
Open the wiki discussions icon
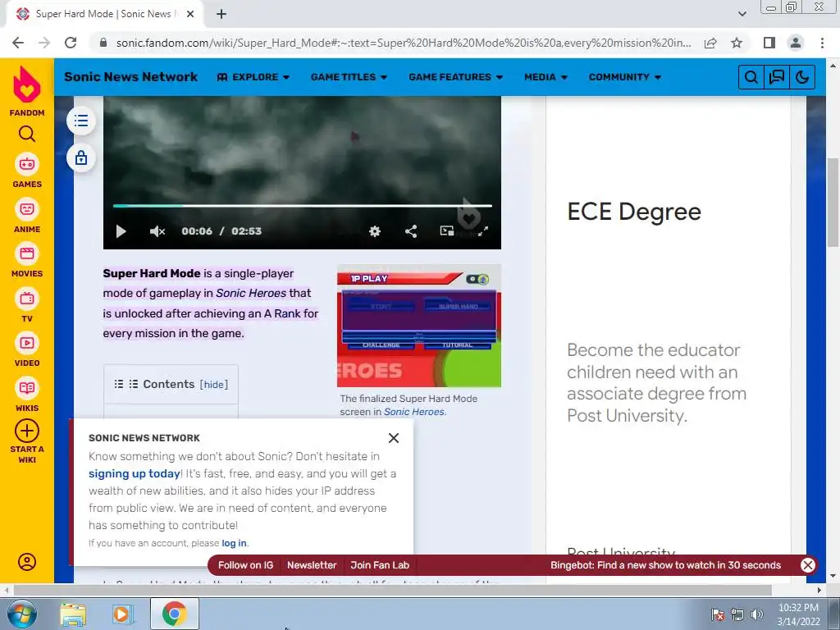click(x=777, y=77)
